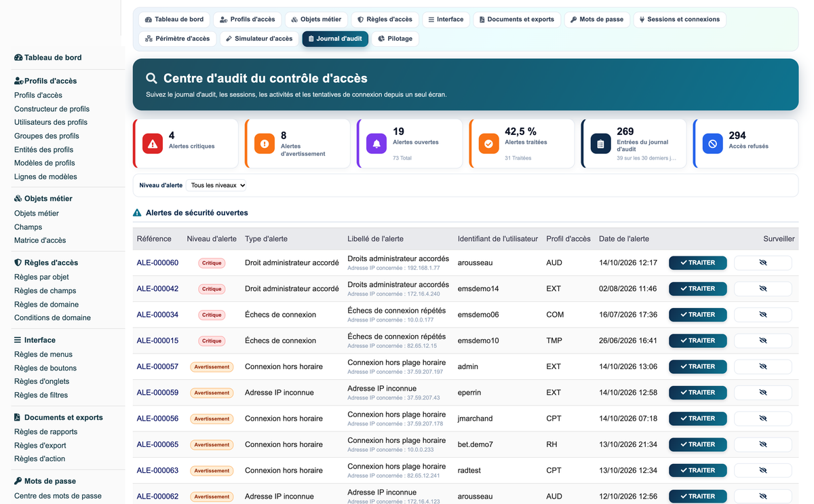Click the gauge icon beside sidebar Tableau de bord
814x504 pixels.
pyautogui.click(x=18, y=58)
